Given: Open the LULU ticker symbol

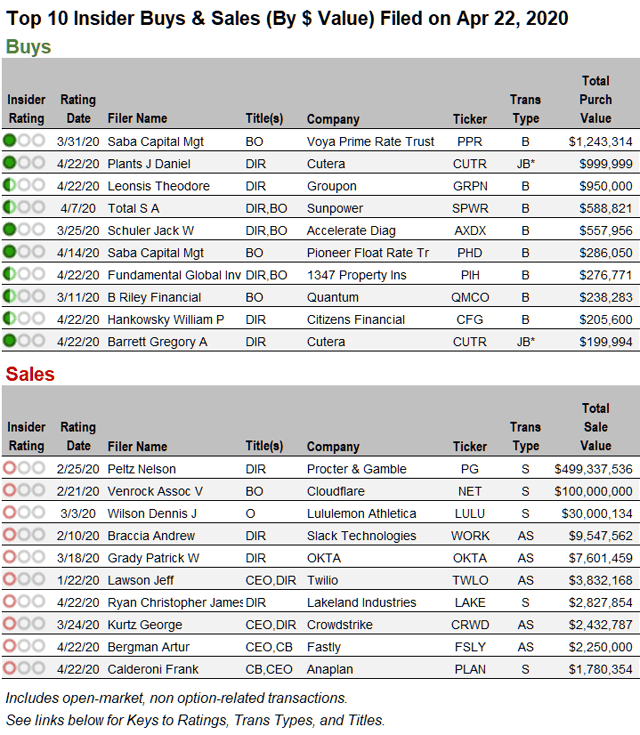Looking at the screenshot, I should (x=470, y=514).
